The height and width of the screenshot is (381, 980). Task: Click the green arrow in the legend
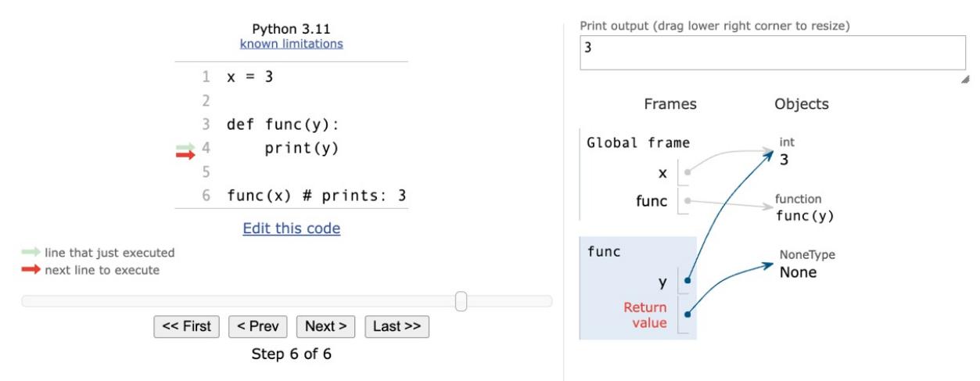[31, 253]
